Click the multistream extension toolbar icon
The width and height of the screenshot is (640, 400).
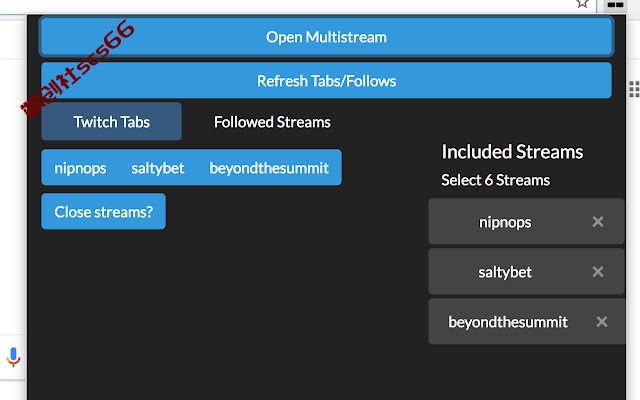pyautogui.click(x=615, y=5)
